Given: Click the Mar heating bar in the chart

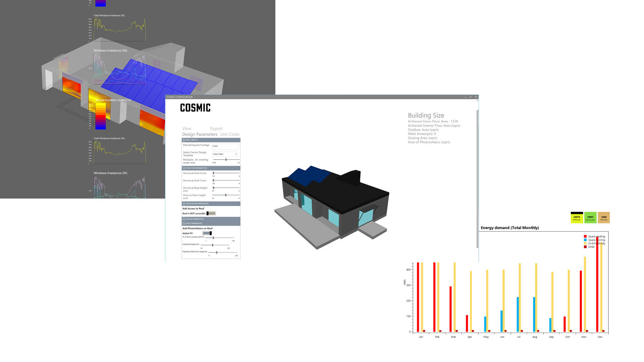Looking at the screenshot, I should pos(450,309).
